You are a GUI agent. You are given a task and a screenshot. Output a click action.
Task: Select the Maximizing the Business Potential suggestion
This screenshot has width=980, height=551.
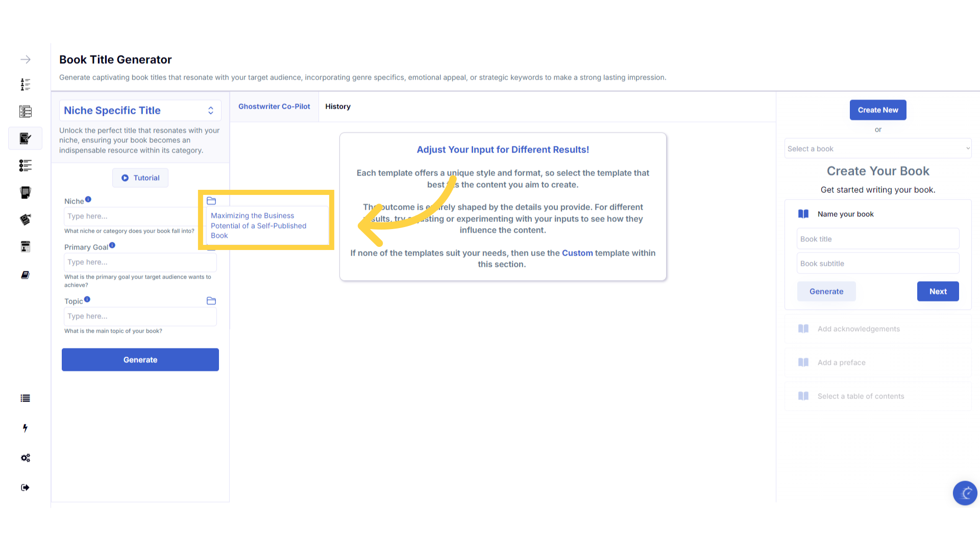coord(258,226)
